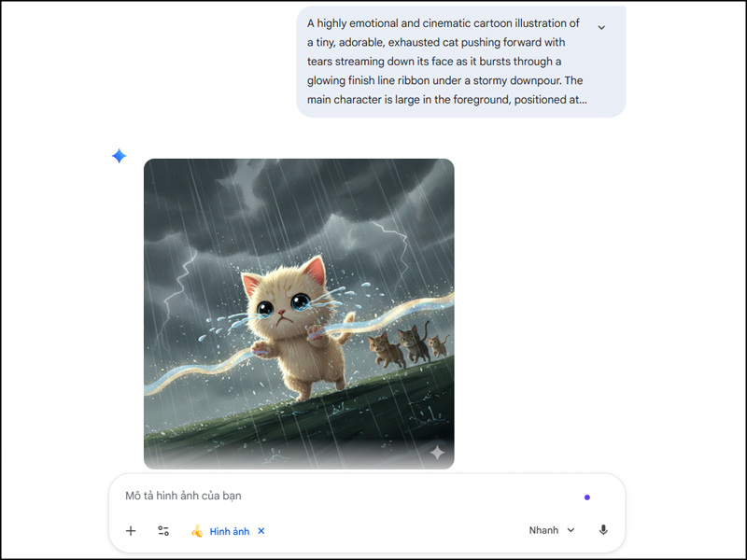
Task: Click the sparkle watermark on the image corner
Action: coord(437,453)
